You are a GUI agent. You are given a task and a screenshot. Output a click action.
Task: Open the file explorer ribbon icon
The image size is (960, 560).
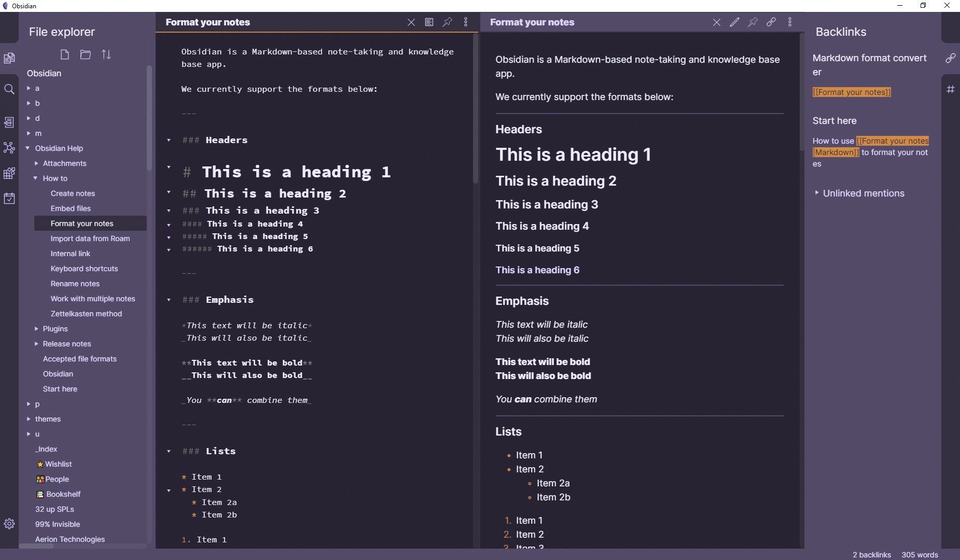tap(9, 58)
